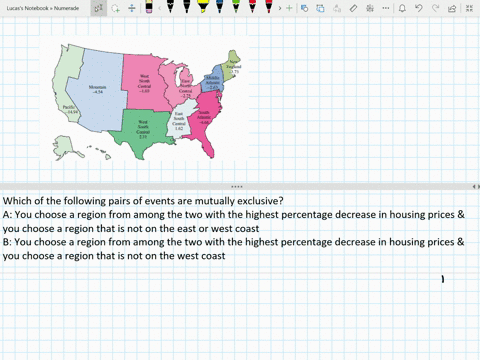Choose the Insert or Remove Space tool

tap(132, 8)
